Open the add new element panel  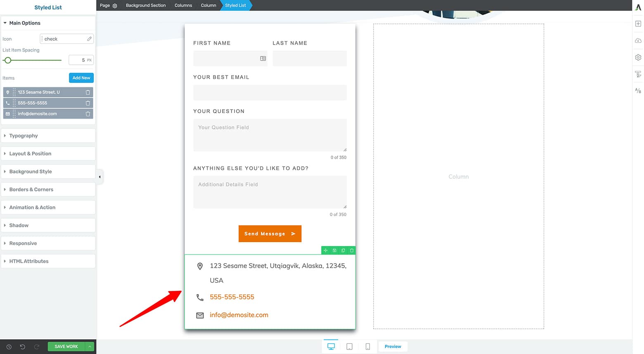click(x=638, y=24)
